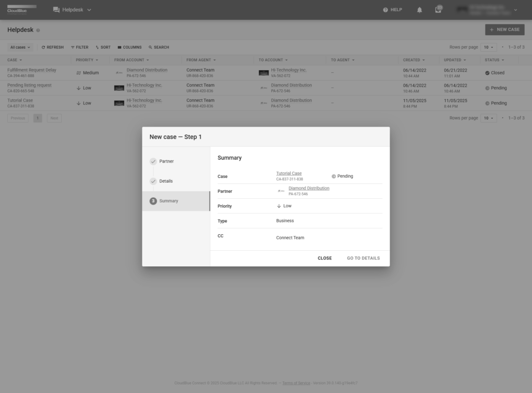Click the New Case button
This screenshot has height=393, width=532.
(504, 30)
